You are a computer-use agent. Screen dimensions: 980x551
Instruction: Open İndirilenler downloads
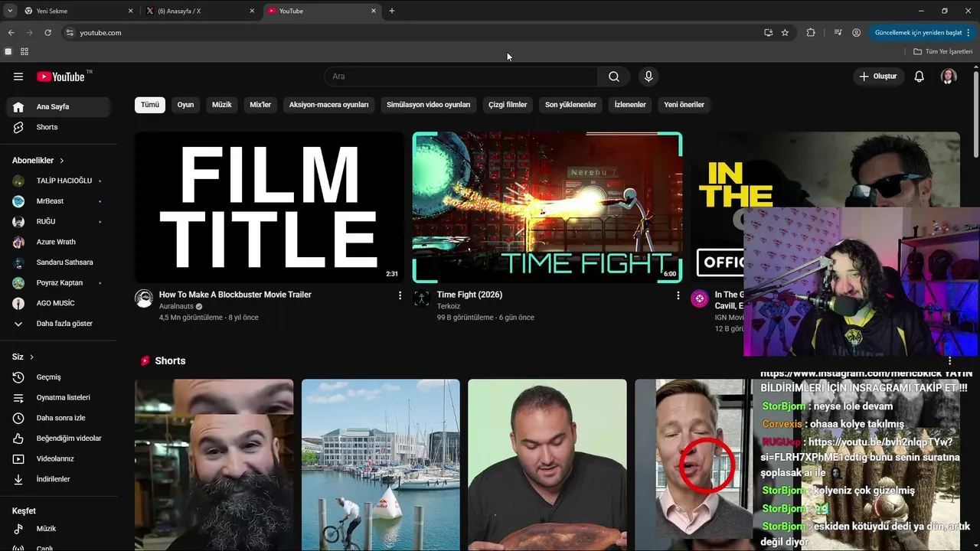tap(58, 479)
